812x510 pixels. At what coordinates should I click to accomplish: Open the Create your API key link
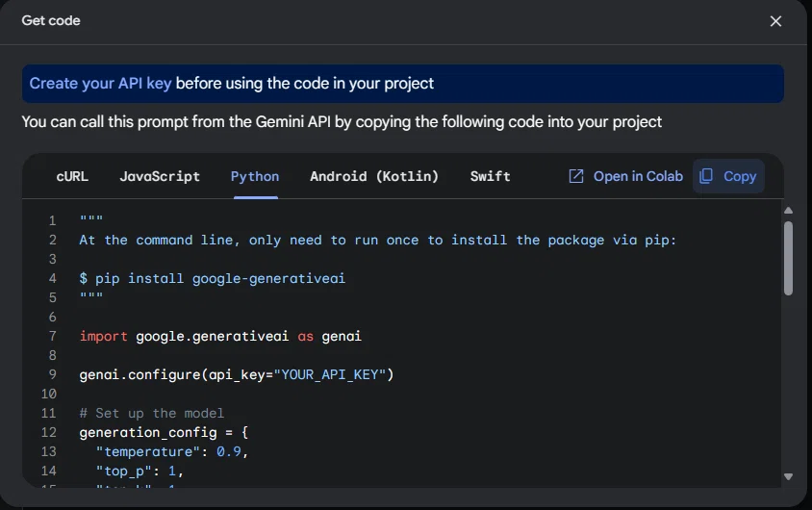click(100, 84)
